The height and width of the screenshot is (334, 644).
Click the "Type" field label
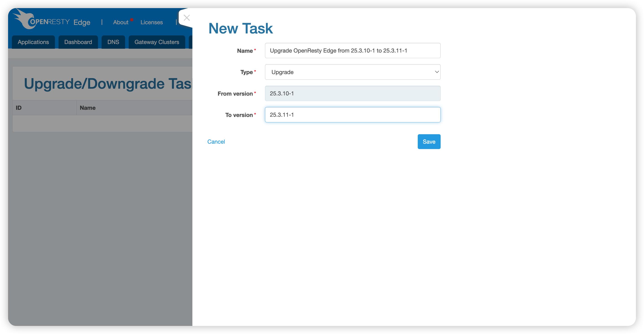246,72
